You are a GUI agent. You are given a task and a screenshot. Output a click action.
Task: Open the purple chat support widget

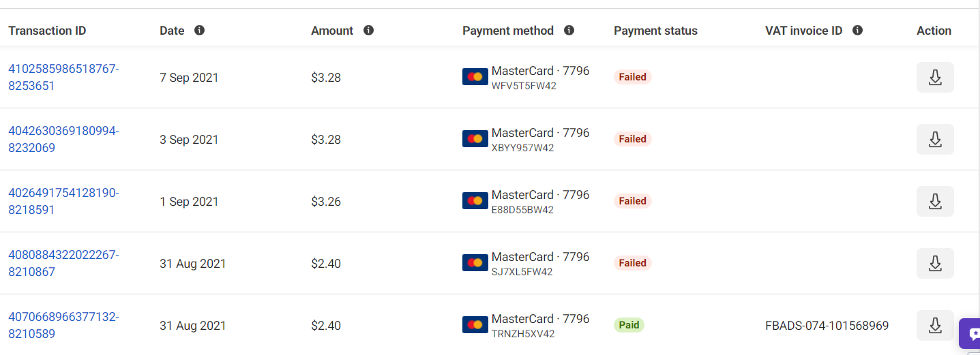coord(970,334)
